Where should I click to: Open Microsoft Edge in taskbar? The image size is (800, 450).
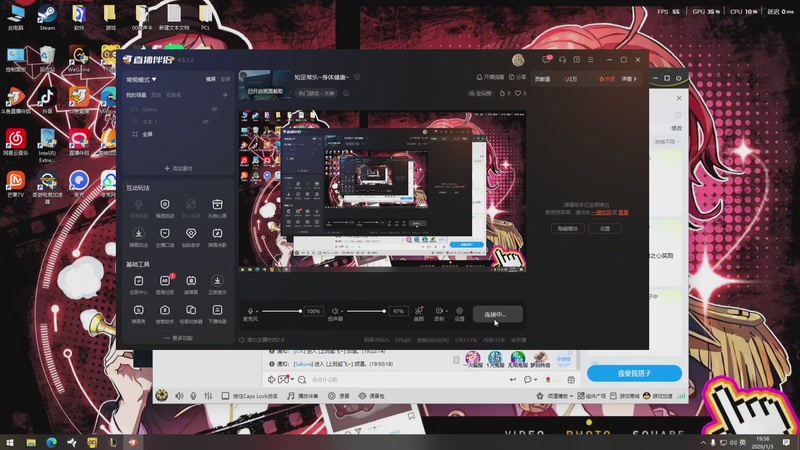click(x=52, y=442)
